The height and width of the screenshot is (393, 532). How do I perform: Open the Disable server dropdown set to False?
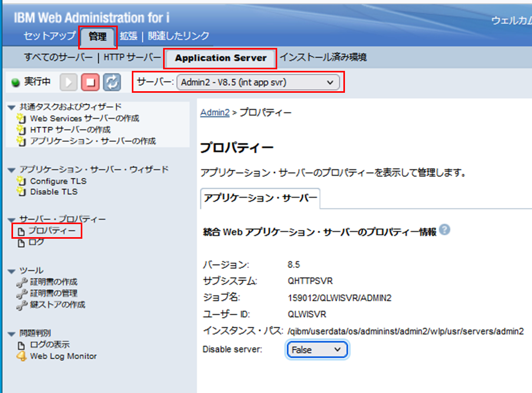[x=317, y=350]
